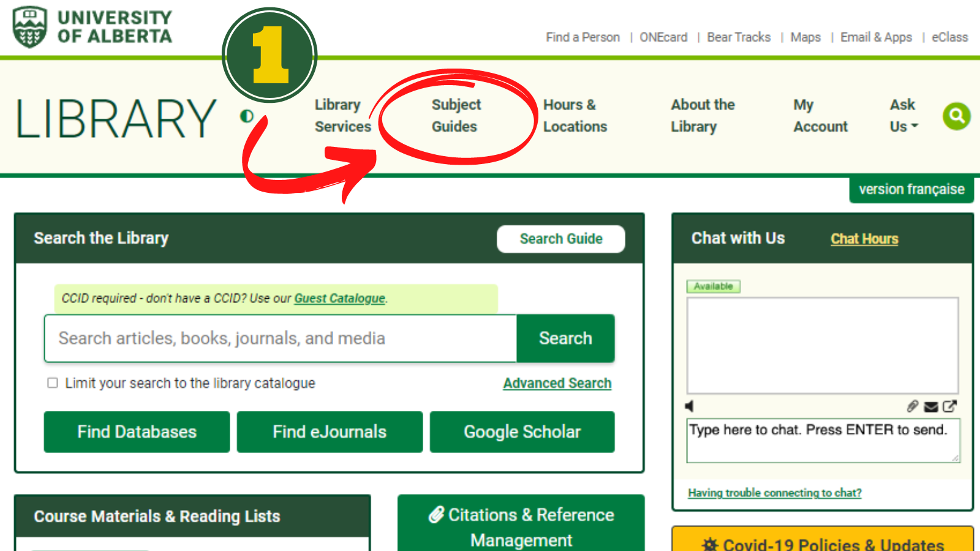
Task: Open the Maps link
Action: [x=805, y=37]
